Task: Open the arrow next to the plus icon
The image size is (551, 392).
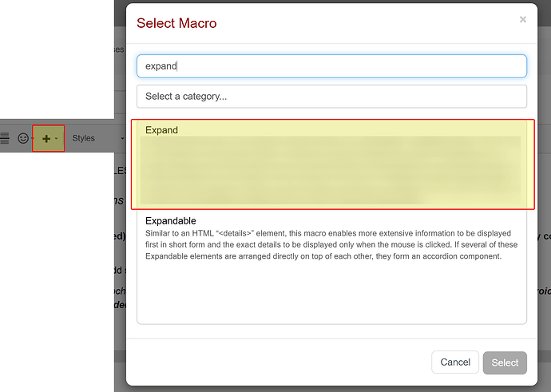Action: click(56, 139)
